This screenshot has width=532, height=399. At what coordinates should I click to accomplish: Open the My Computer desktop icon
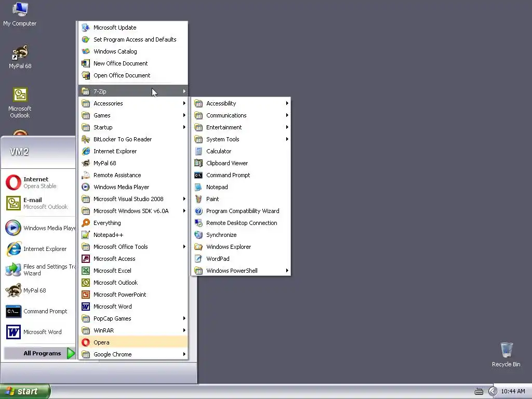20,14
